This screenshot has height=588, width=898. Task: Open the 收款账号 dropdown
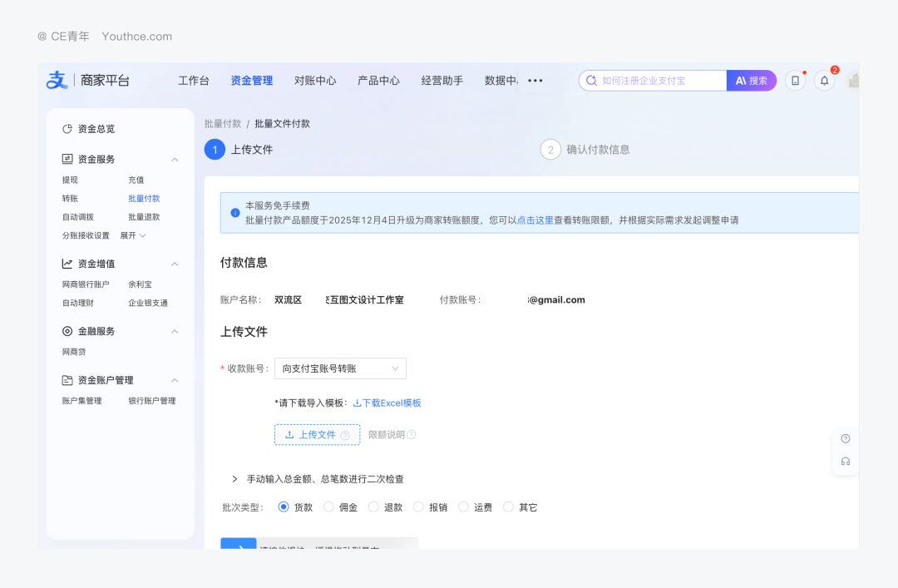coord(340,368)
